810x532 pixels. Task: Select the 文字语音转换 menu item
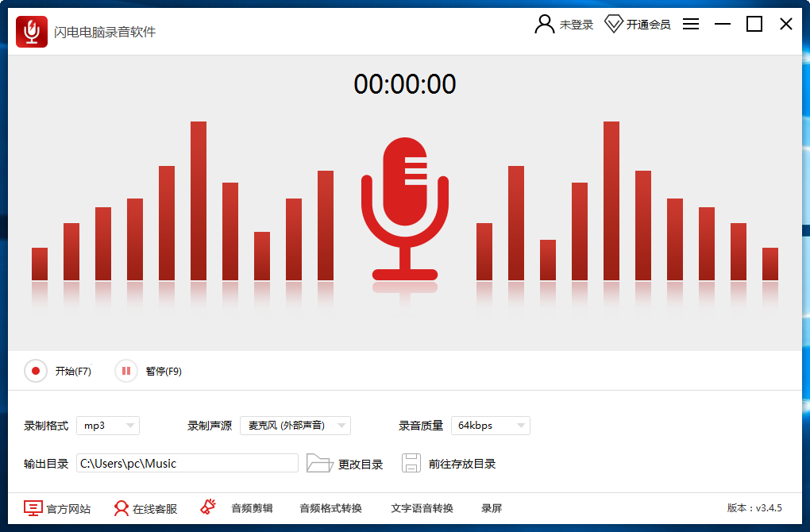(x=421, y=508)
